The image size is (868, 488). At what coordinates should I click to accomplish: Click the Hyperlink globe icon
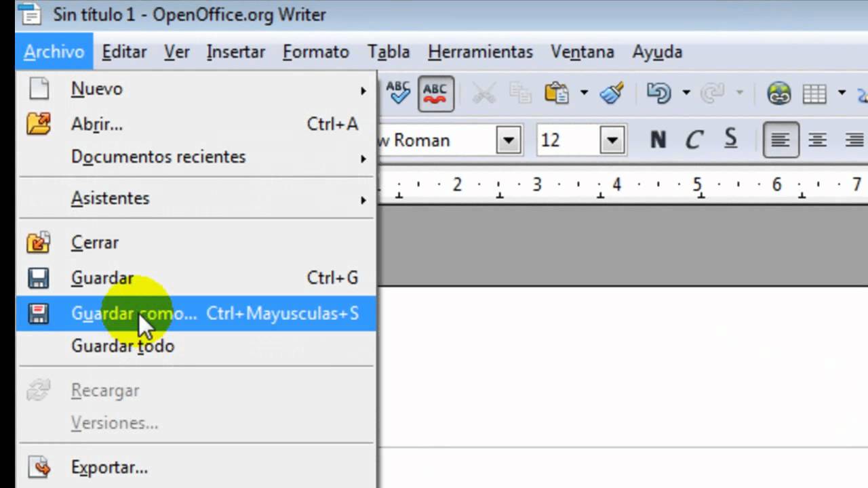779,93
